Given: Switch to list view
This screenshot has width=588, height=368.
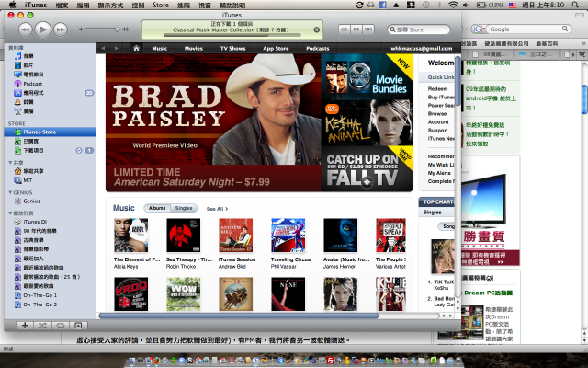Looking at the screenshot, I should point(345,29).
